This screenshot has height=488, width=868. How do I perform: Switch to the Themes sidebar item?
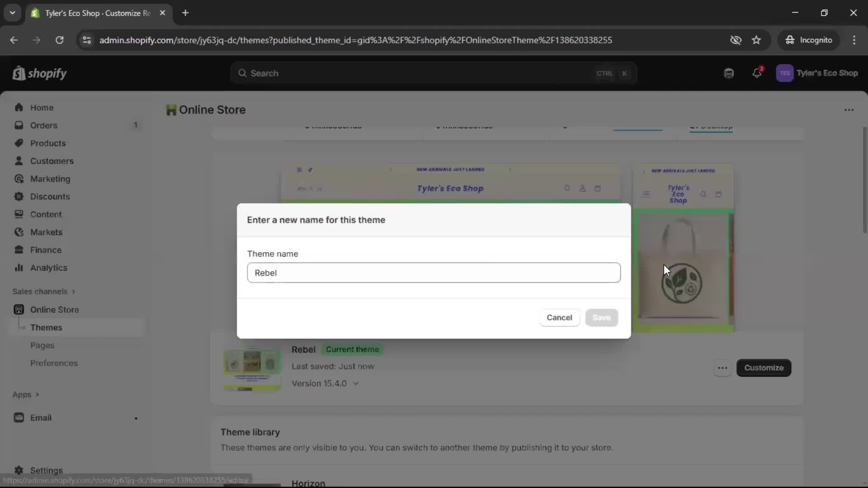click(x=47, y=327)
